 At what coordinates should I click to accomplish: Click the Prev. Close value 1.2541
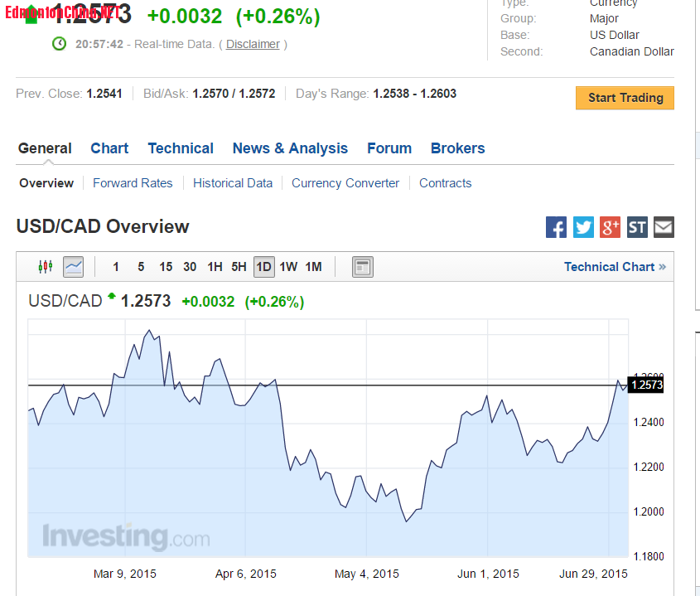[104, 94]
